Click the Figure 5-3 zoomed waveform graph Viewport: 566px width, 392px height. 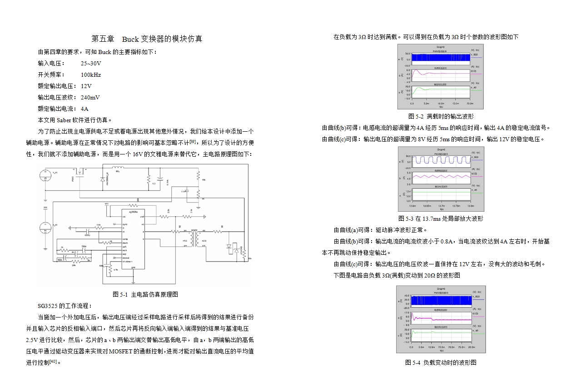tap(441, 179)
